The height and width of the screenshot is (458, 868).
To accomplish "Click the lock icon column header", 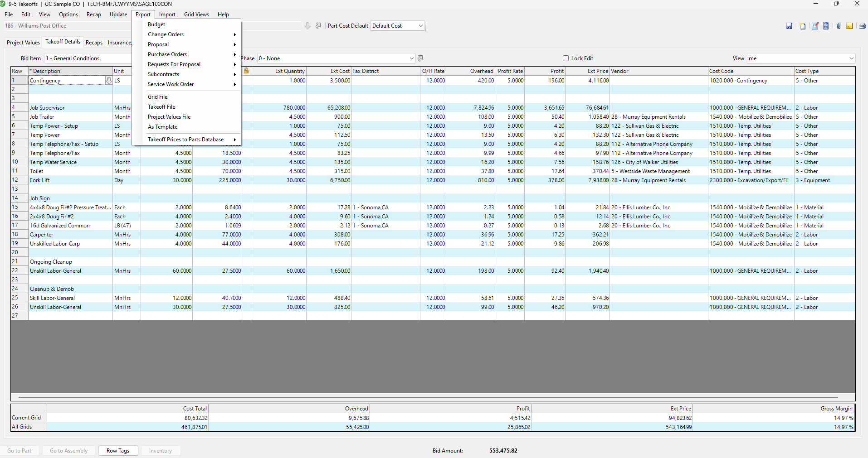I will (x=246, y=71).
